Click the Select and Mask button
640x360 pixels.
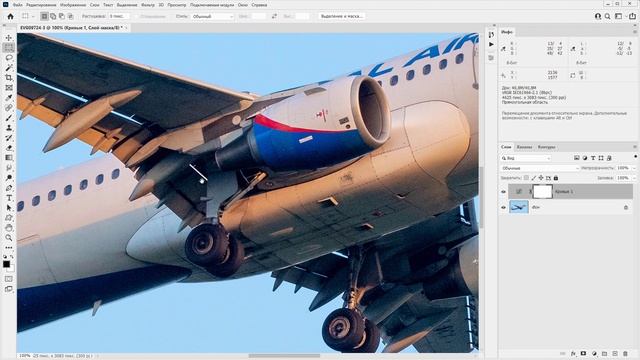coord(342,16)
